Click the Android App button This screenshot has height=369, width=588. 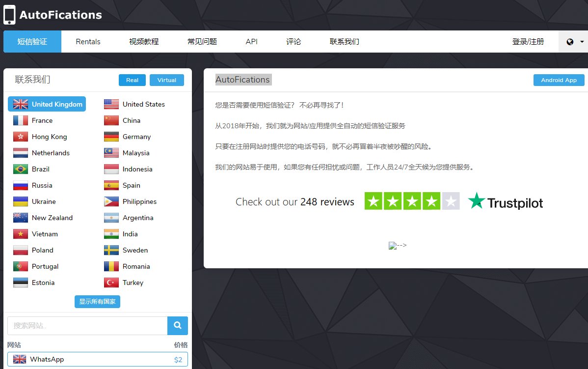tap(559, 80)
